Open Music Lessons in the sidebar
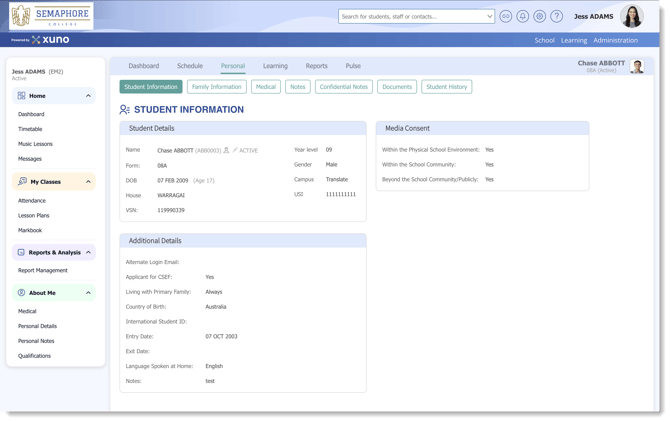 tap(35, 144)
